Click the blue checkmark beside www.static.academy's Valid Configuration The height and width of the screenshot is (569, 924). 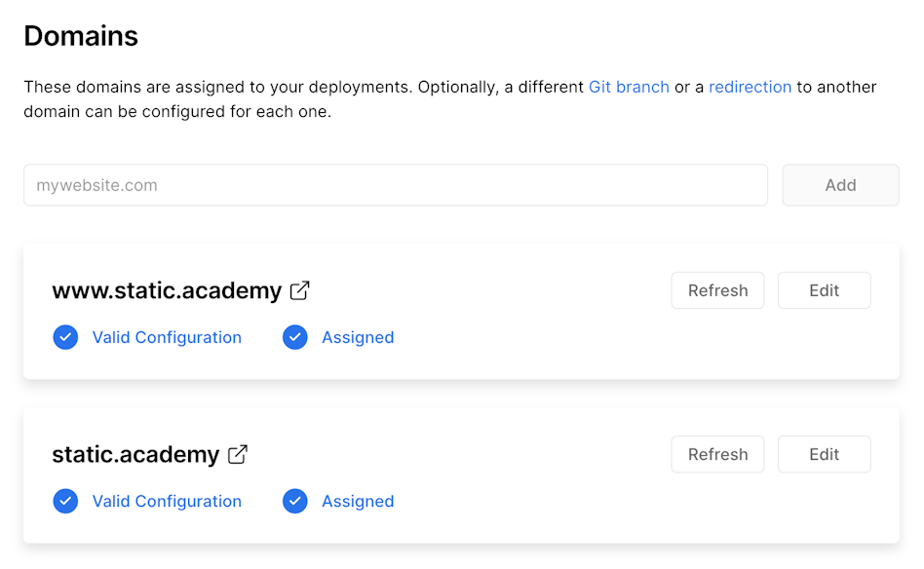point(65,336)
